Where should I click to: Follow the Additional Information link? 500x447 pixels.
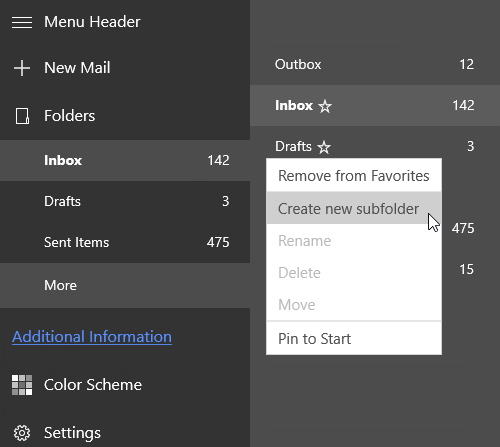click(x=92, y=337)
